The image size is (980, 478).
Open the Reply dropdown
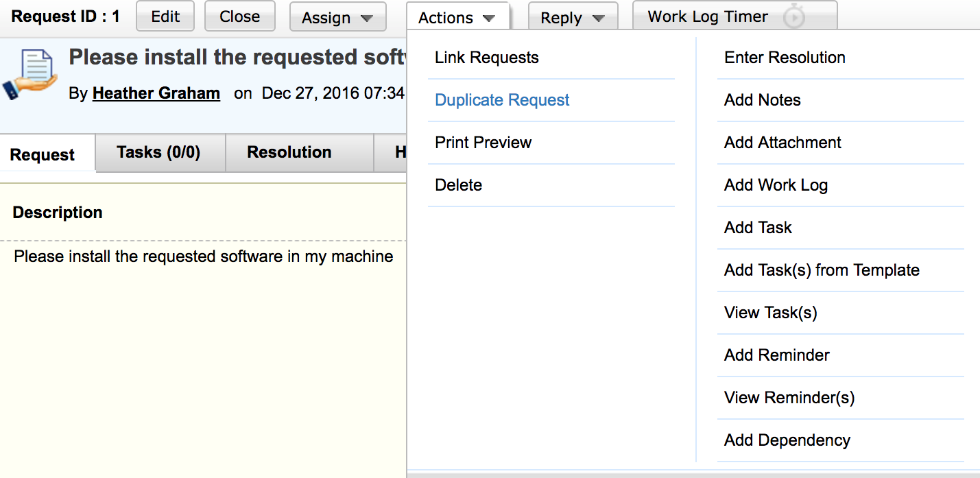573,18
